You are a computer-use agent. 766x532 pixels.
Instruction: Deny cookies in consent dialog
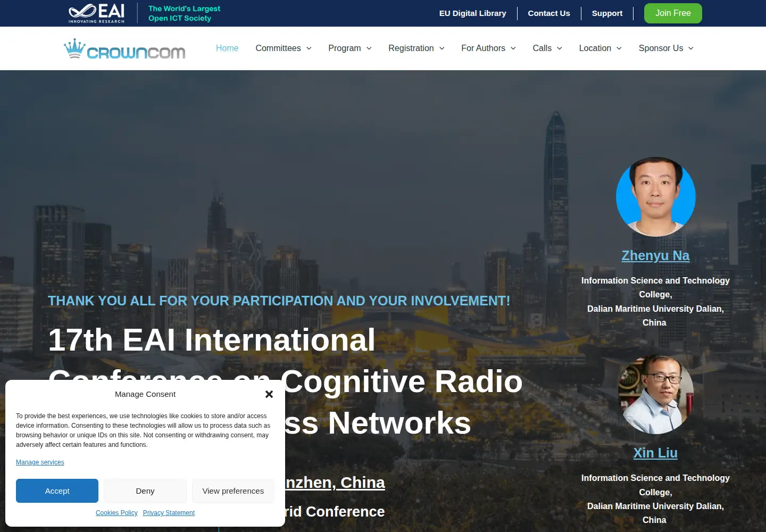pos(145,491)
